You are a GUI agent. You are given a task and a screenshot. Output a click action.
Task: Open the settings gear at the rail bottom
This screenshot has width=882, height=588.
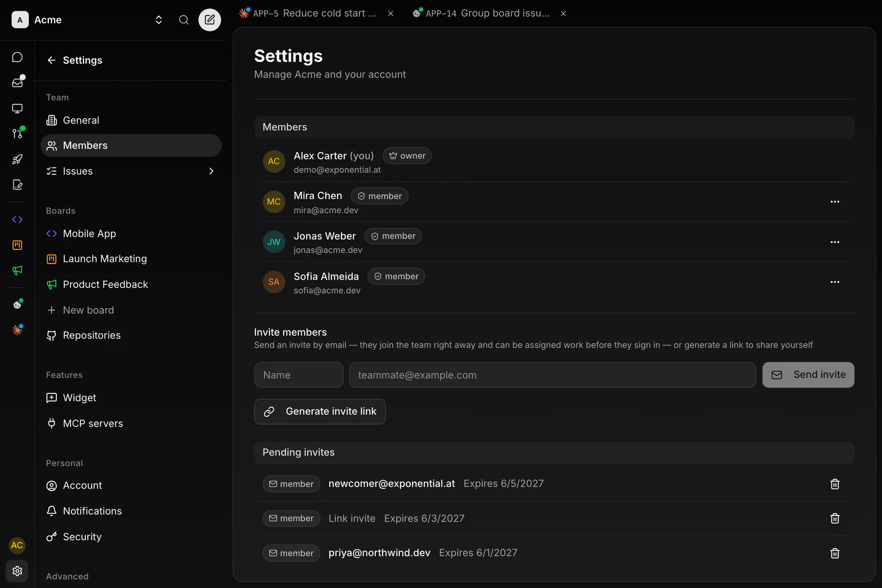pyautogui.click(x=17, y=571)
